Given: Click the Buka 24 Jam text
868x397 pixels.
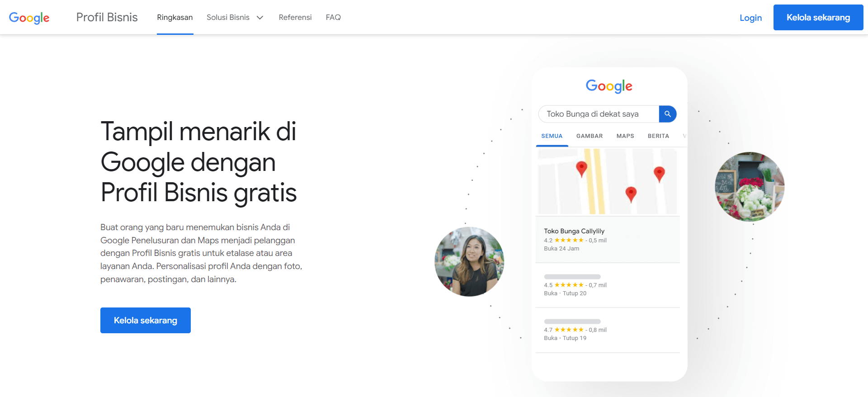Looking at the screenshot, I should click(561, 249).
